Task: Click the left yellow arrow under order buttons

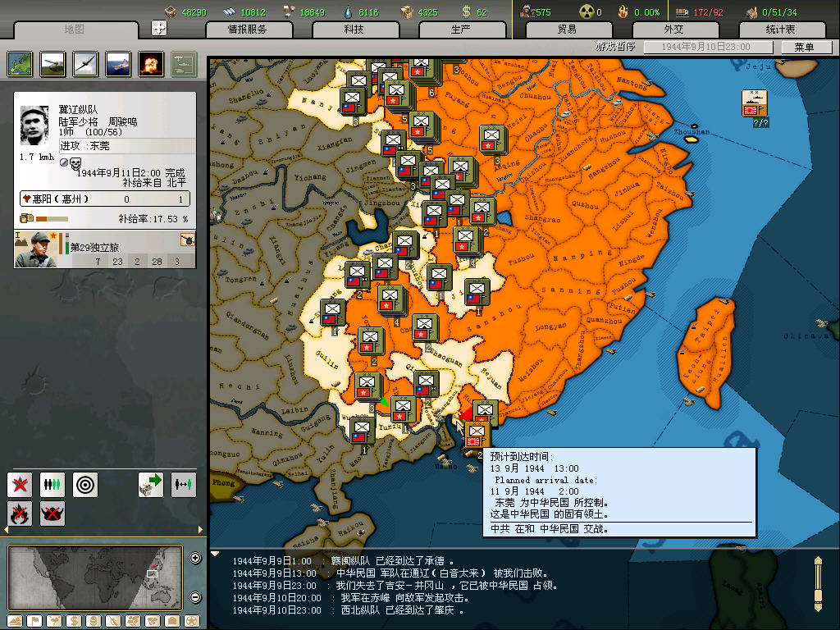Action: [x=7, y=529]
